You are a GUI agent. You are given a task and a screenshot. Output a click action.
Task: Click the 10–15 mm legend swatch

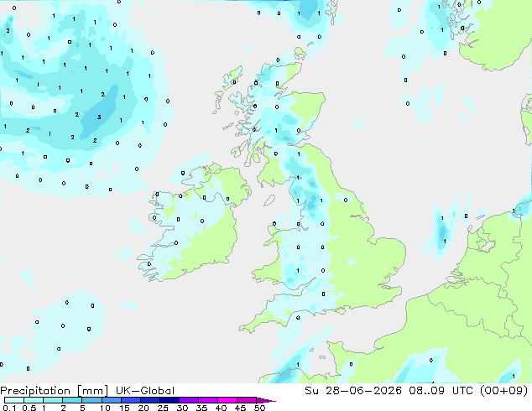click(x=112, y=400)
